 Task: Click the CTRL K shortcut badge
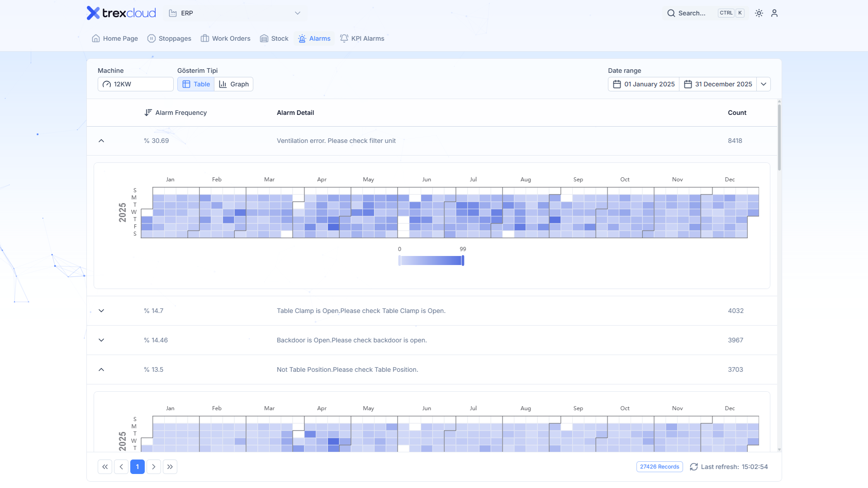click(731, 13)
